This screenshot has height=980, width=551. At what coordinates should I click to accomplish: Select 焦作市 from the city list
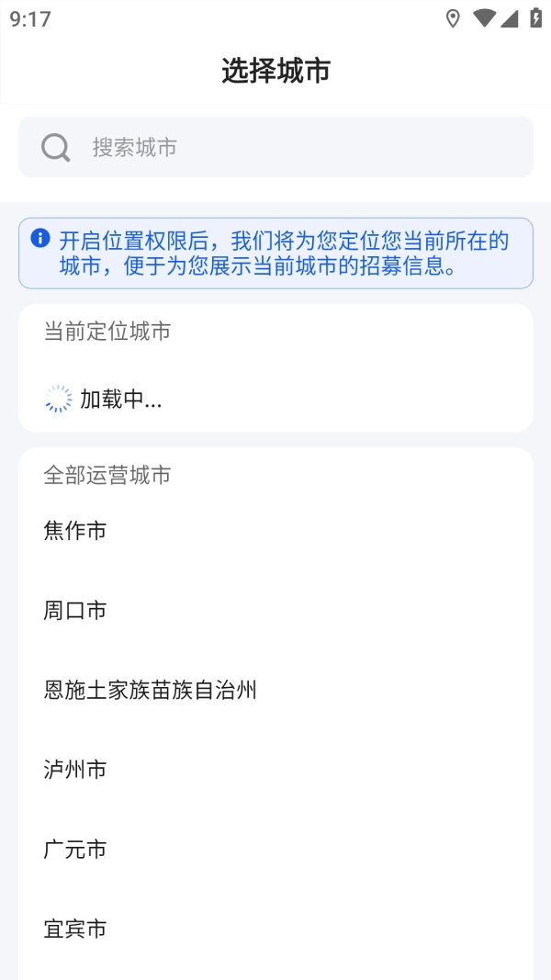pyautogui.click(x=75, y=530)
